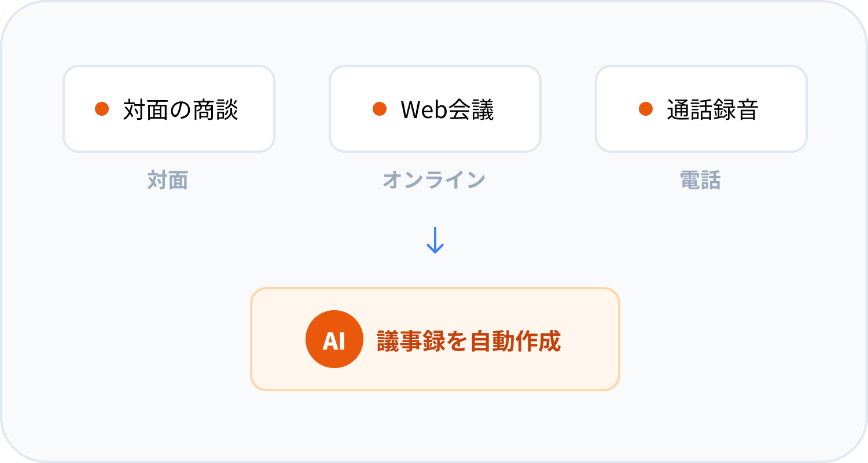
Task: Click the orange dot beside 対面の商談
Action: coord(102,109)
